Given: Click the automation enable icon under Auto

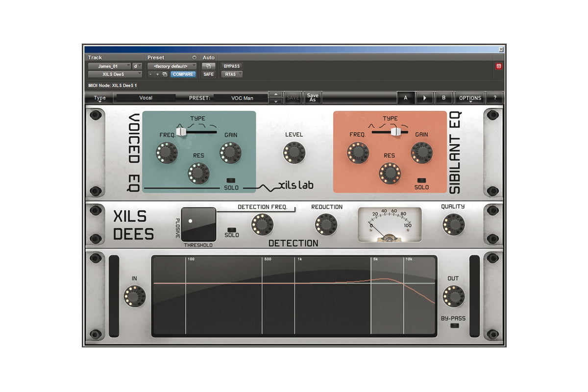Looking at the screenshot, I should click(x=208, y=66).
